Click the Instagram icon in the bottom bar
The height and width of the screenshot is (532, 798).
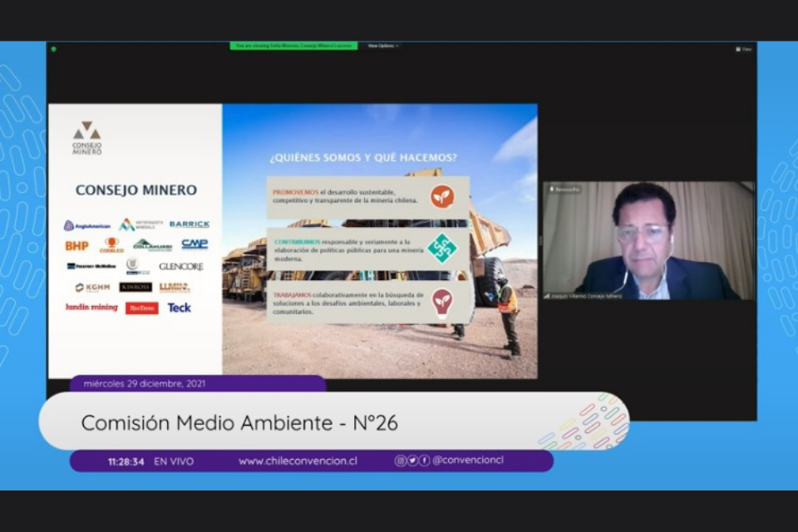click(401, 461)
